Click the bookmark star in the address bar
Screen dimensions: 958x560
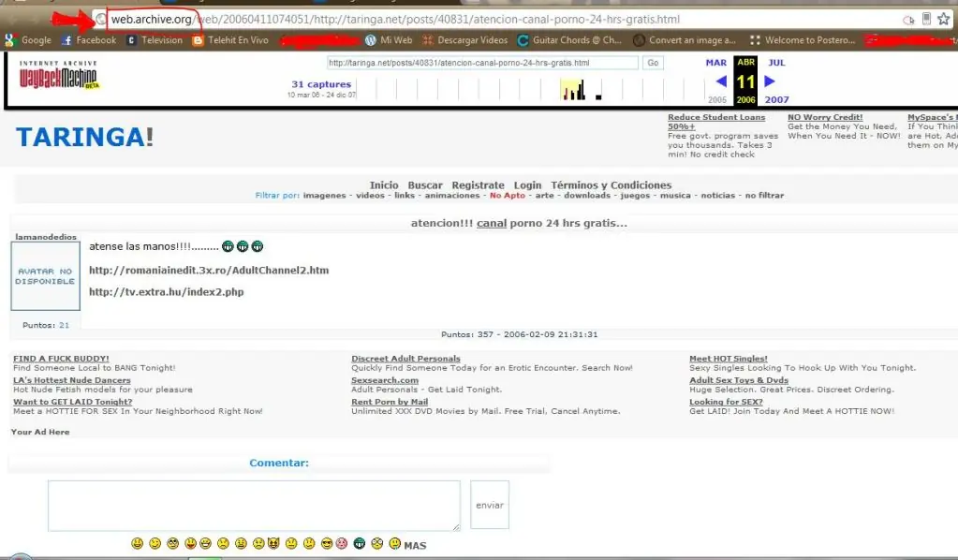coord(944,19)
